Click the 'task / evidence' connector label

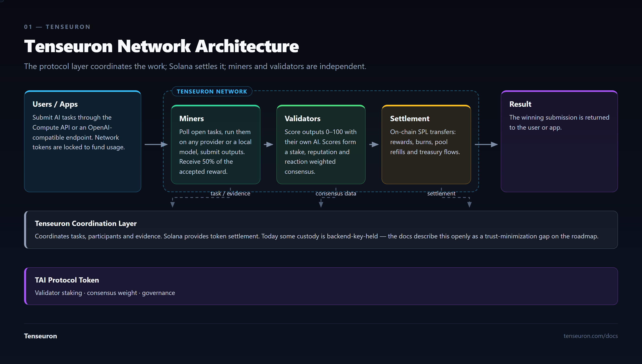click(230, 193)
